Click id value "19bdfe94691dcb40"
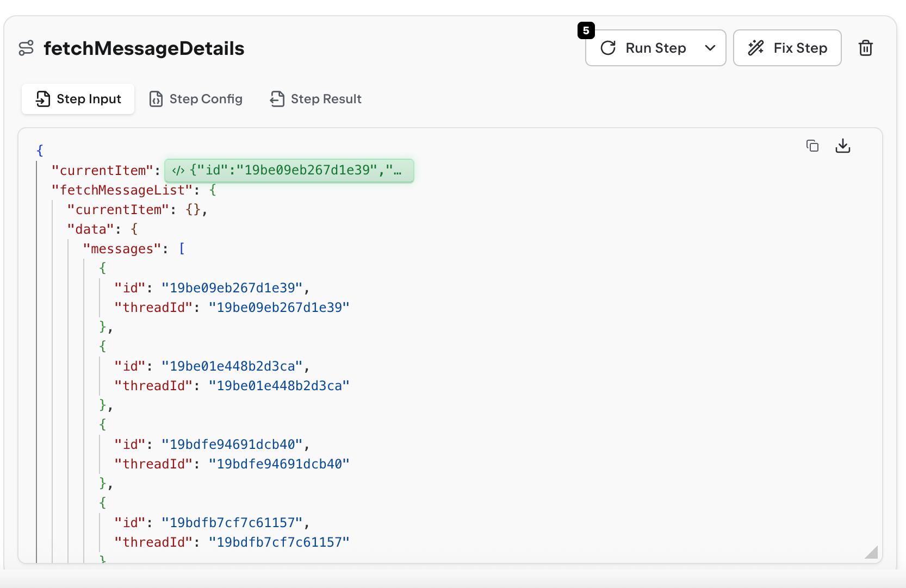Image resolution: width=906 pixels, height=588 pixels. click(232, 445)
